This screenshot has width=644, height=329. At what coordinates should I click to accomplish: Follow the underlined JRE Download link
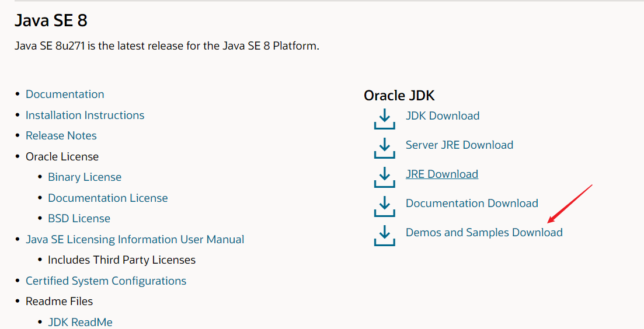point(441,174)
